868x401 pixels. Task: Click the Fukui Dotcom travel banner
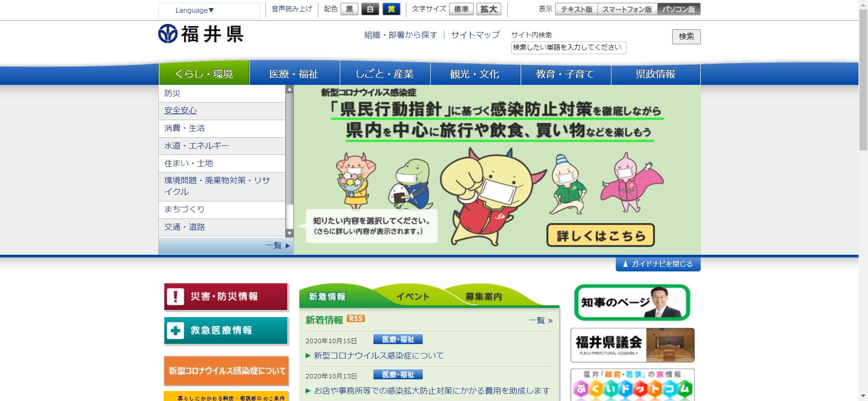tap(632, 385)
